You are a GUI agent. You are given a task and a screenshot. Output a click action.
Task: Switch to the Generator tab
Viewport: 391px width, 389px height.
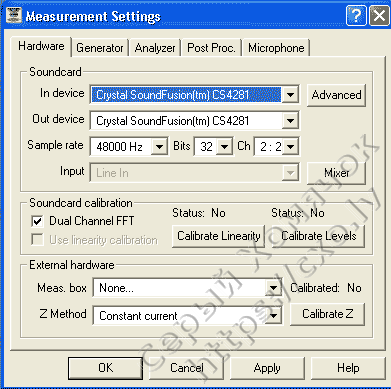coord(100,48)
